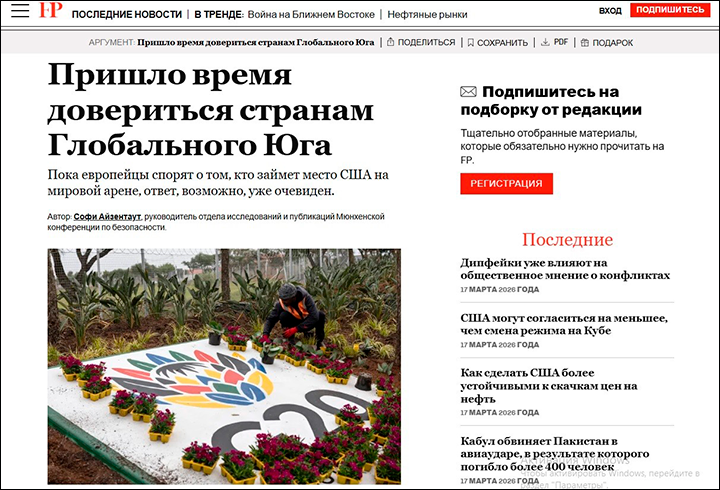Open the hamburger menu icon
Screen dimensions: 720x490
(x=20, y=11)
